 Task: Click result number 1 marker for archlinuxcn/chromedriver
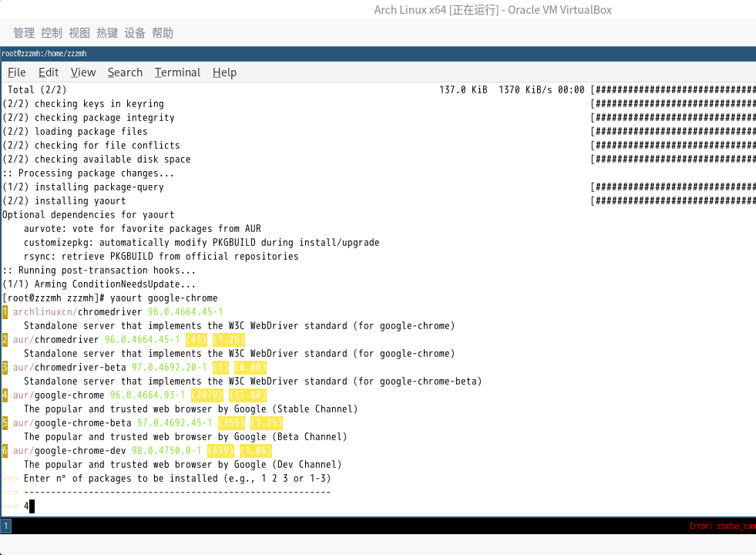click(x=5, y=312)
